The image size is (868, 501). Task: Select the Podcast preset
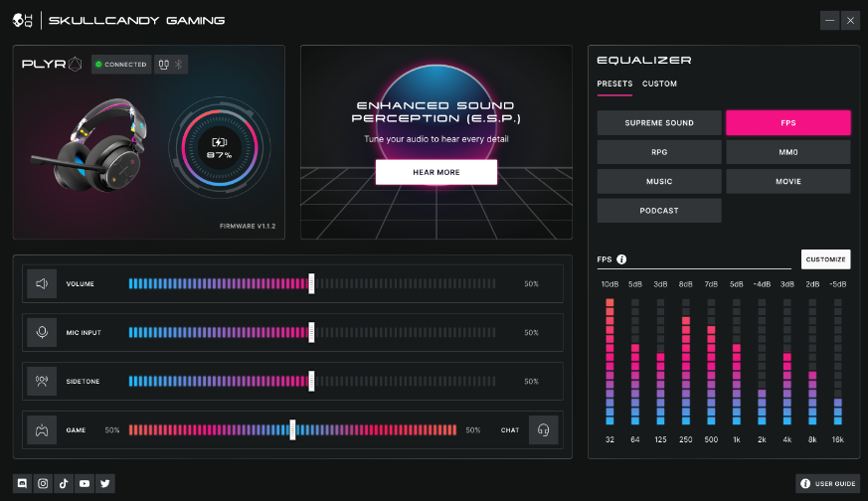(x=659, y=211)
